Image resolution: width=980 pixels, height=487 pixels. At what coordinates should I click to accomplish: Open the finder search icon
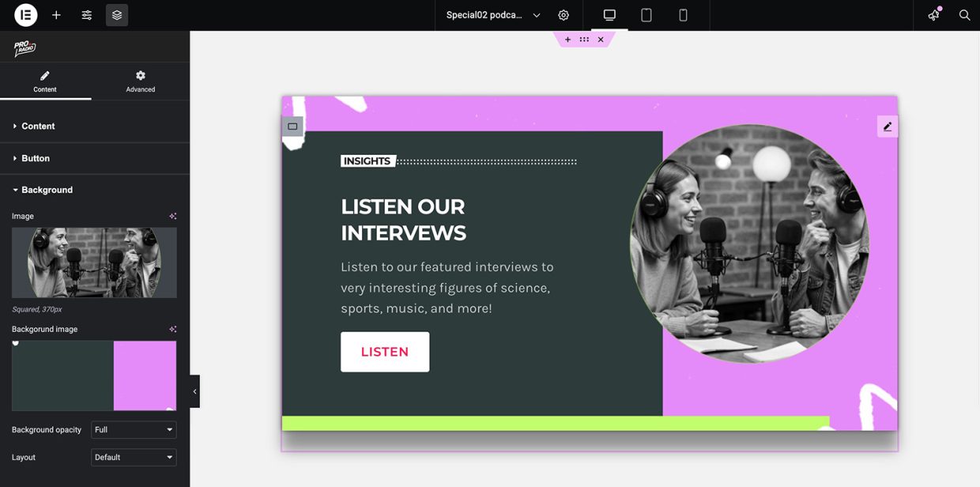964,15
